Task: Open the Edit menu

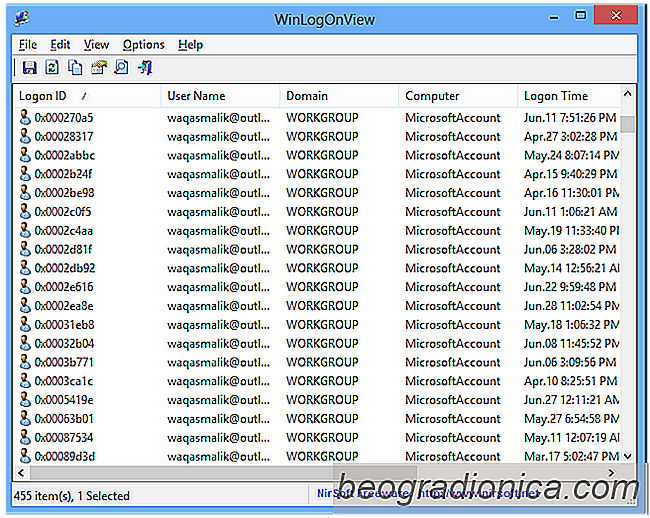Action: 60,45
